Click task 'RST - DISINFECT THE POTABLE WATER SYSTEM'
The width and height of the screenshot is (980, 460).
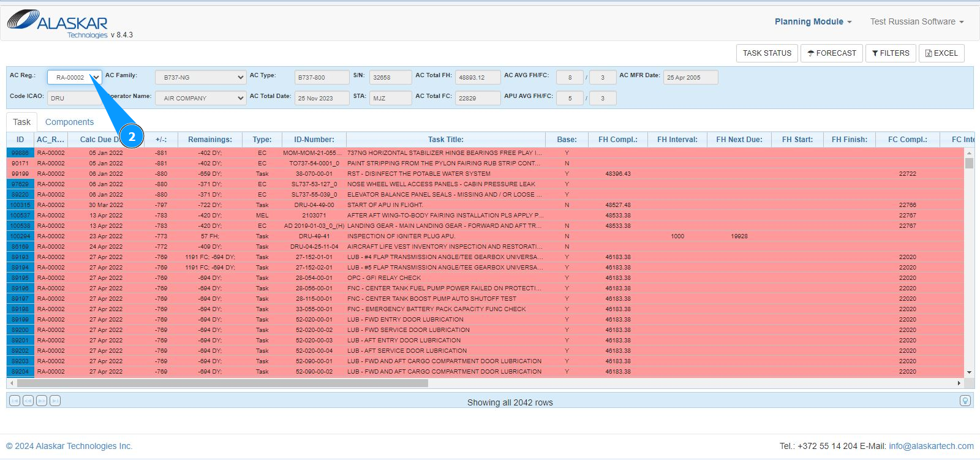pos(419,174)
